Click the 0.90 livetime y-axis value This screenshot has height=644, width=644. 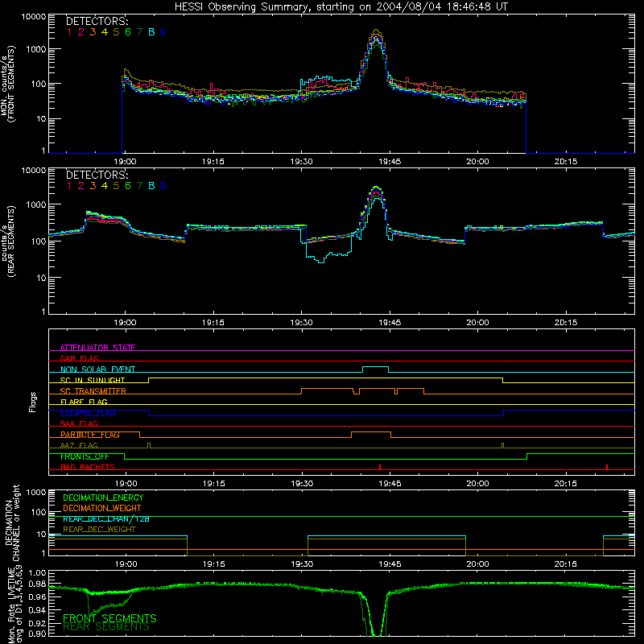pyautogui.click(x=37, y=634)
